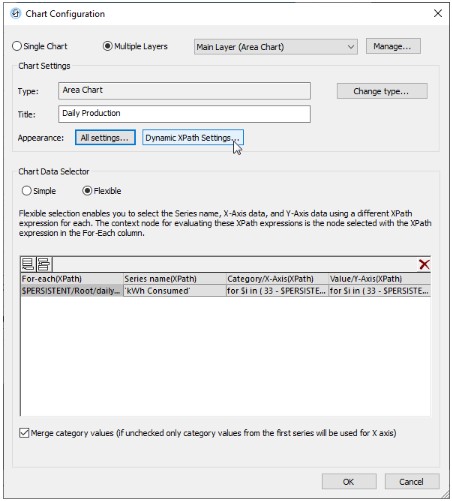Click the Change type... button
The width and height of the screenshot is (452, 501).
(382, 91)
